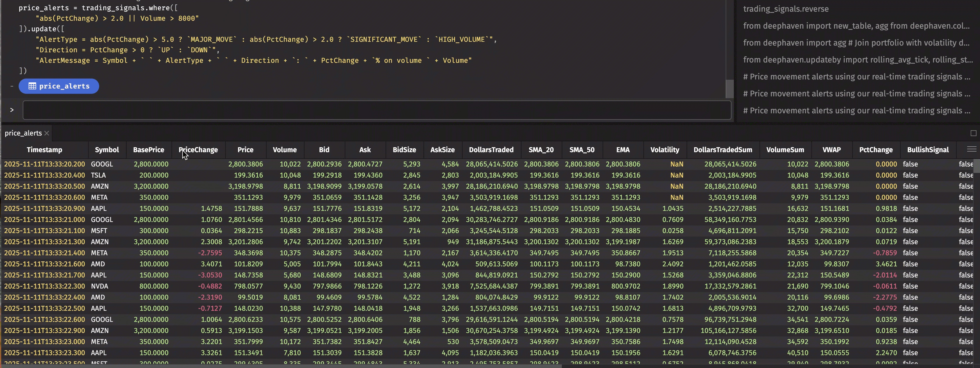Open the table options hamburger menu

click(971, 149)
